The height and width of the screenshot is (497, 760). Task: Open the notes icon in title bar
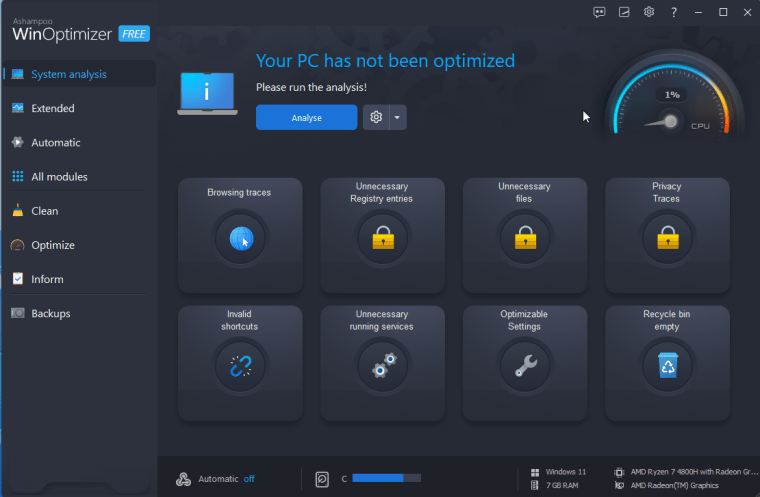coord(624,12)
